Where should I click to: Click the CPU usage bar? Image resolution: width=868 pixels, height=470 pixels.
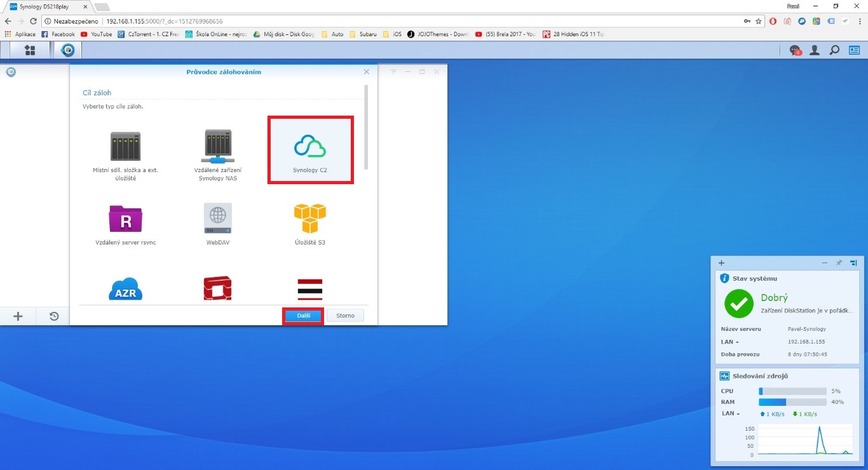pyautogui.click(x=792, y=391)
